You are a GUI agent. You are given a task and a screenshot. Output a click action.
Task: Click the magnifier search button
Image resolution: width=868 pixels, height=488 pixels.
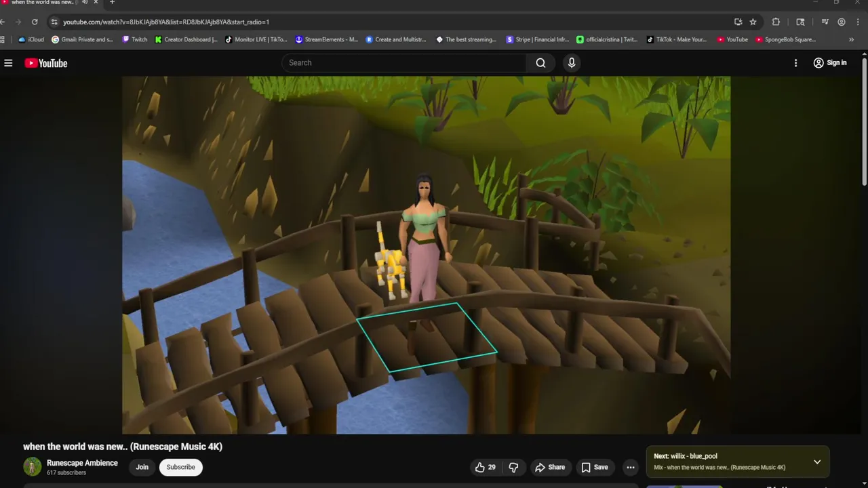point(540,63)
